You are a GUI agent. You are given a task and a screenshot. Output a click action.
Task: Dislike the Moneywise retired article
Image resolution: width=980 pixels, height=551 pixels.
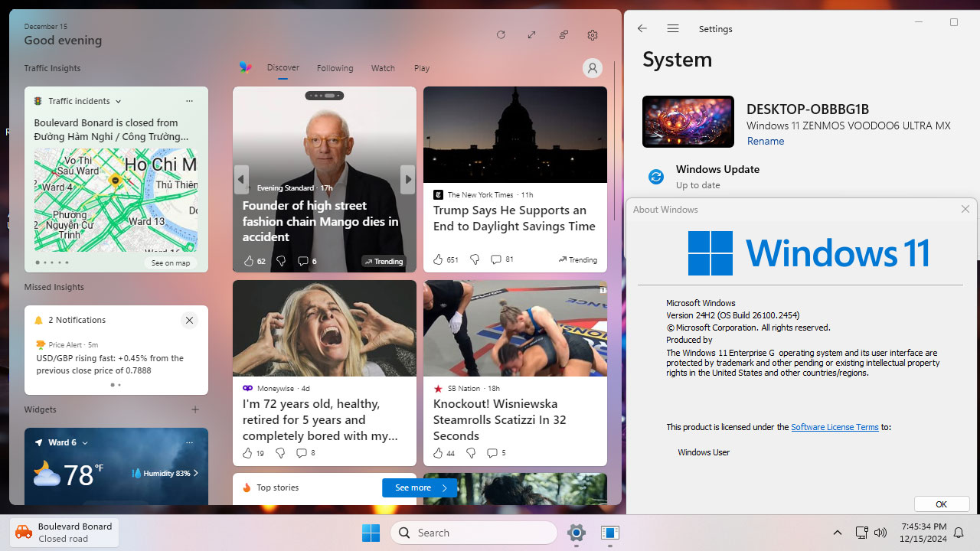click(x=280, y=453)
